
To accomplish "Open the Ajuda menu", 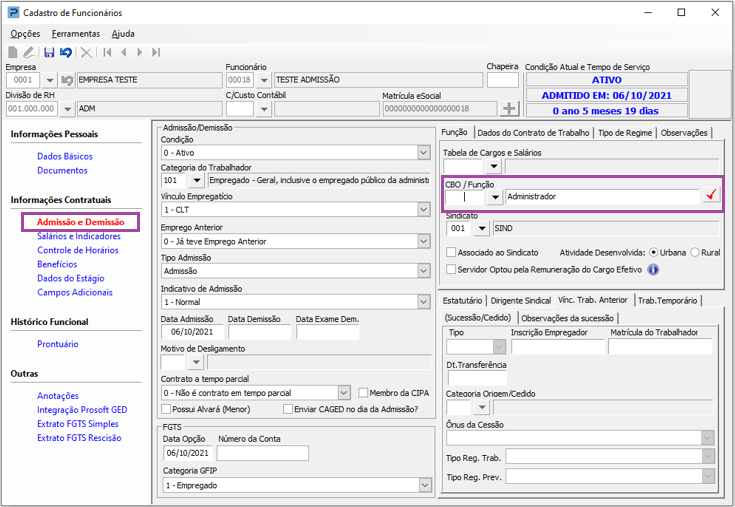I will click(x=123, y=34).
